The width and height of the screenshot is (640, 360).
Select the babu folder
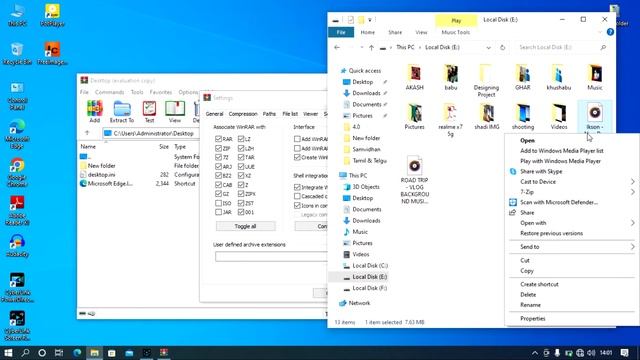pyautogui.click(x=451, y=77)
